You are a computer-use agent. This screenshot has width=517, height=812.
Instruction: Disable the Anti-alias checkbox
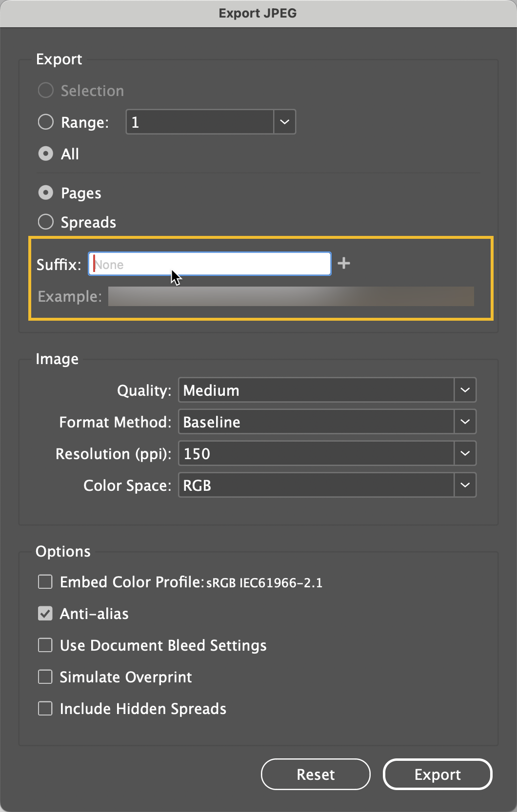click(x=45, y=614)
